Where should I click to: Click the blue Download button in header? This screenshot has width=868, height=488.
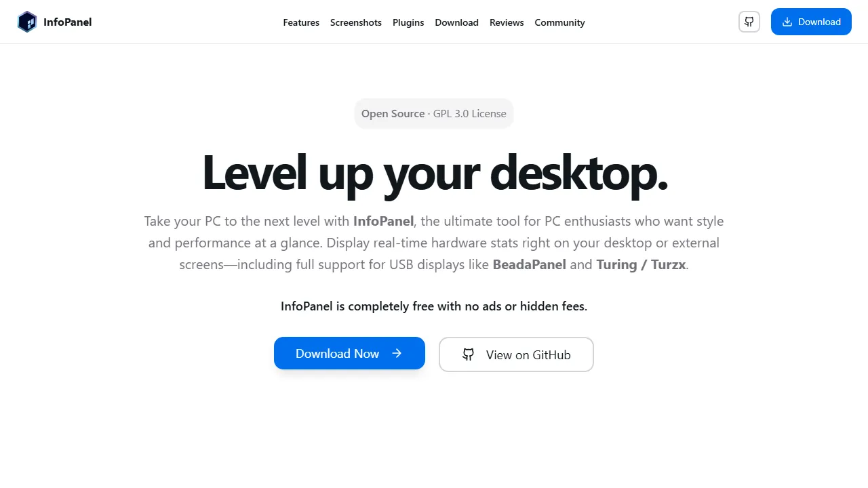coord(811,22)
